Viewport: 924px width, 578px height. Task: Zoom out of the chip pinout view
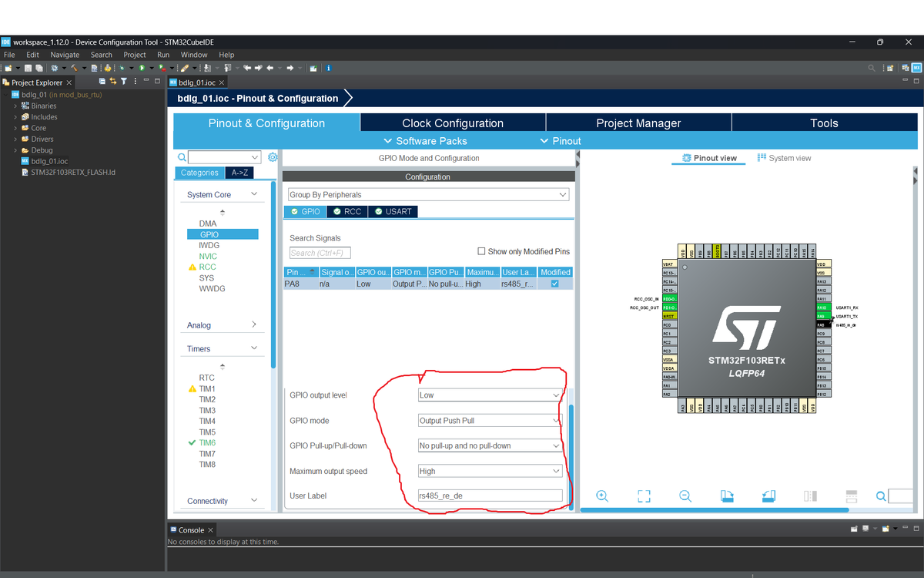(685, 496)
